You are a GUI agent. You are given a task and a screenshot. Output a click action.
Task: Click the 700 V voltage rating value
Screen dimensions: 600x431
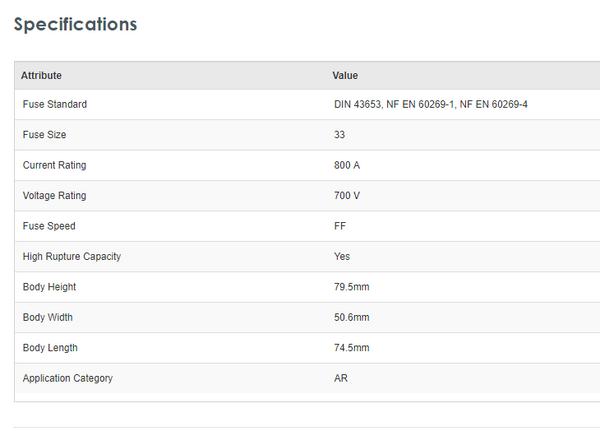tap(347, 196)
